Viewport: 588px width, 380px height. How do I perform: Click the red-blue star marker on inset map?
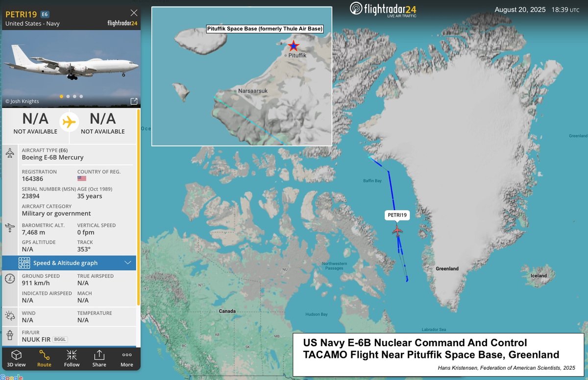[x=294, y=46]
